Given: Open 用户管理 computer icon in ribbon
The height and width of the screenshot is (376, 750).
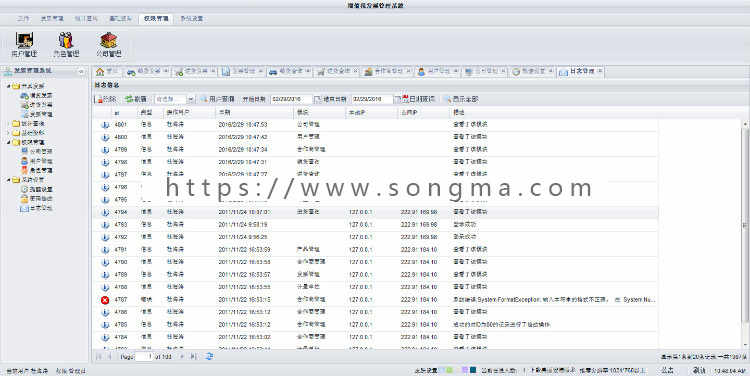Looking at the screenshot, I should coord(24,40).
